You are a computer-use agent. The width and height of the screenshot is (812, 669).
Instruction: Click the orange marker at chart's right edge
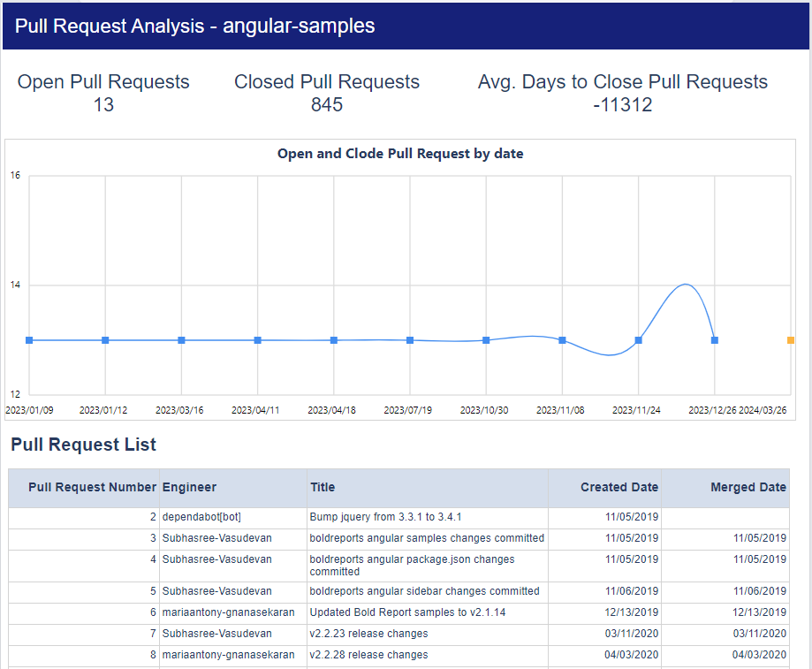(789, 339)
